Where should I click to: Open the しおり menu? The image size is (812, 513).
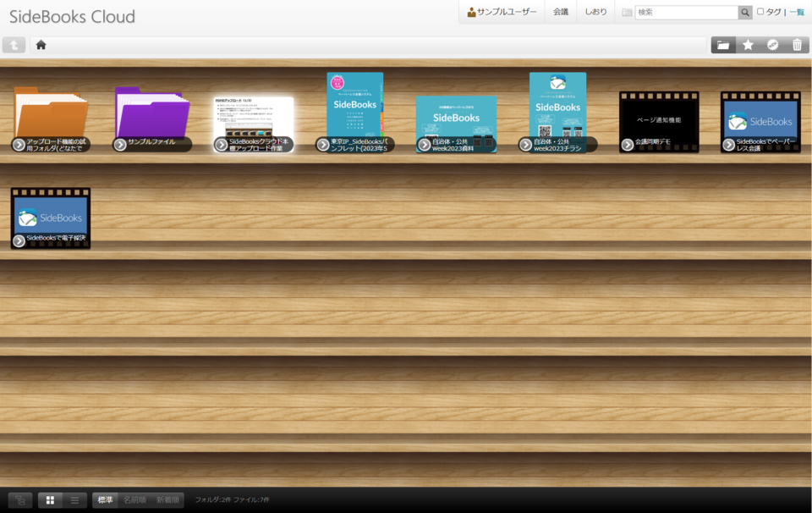pos(595,12)
